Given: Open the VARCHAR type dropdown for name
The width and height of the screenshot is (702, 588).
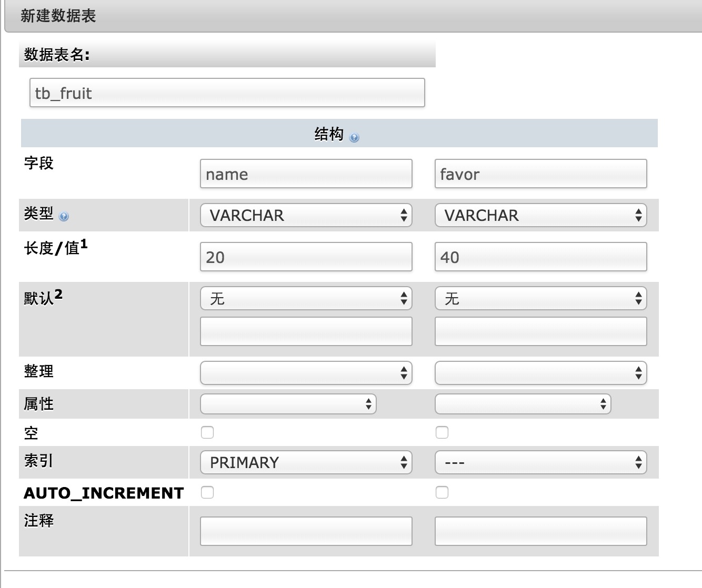Looking at the screenshot, I should [306, 215].
